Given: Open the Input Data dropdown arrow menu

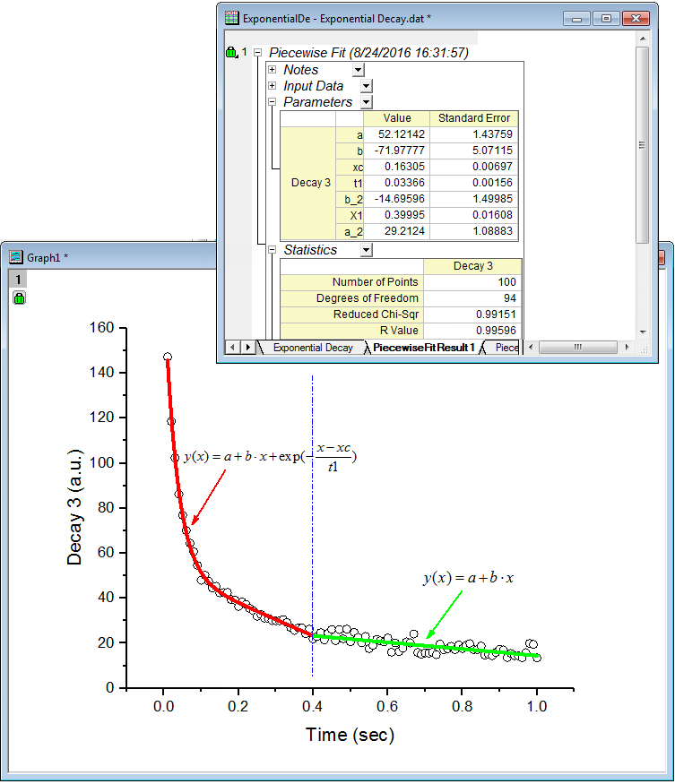Looking at the screenshot, I should click(366, 86).
